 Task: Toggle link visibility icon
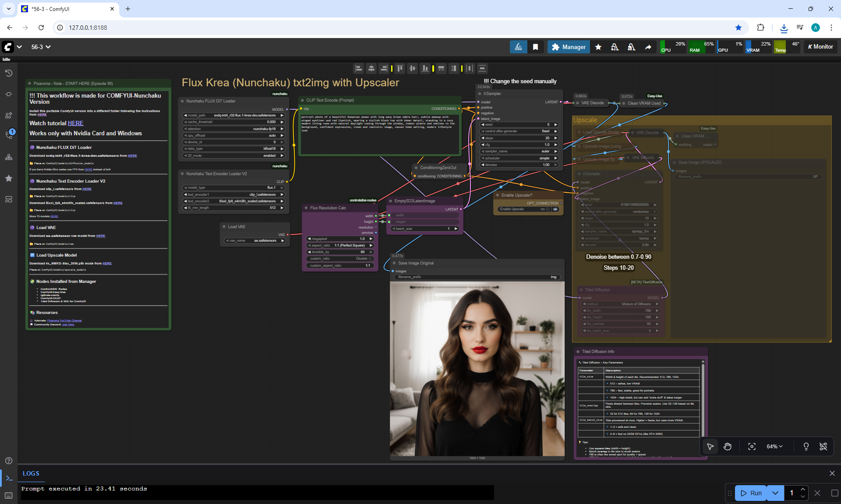click(x=823, y=446)
